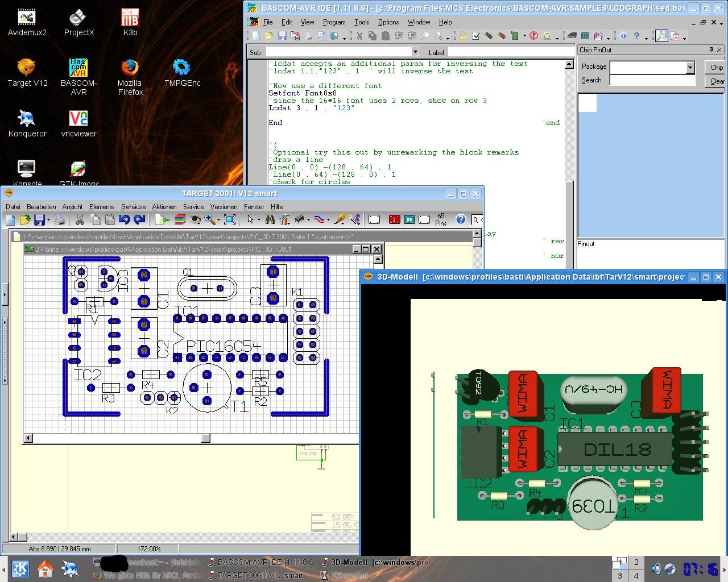Click the blue help question icon in TARGET 3001
Image resolution: width=728 pixels, height=582 pixels.
[461, 219]
